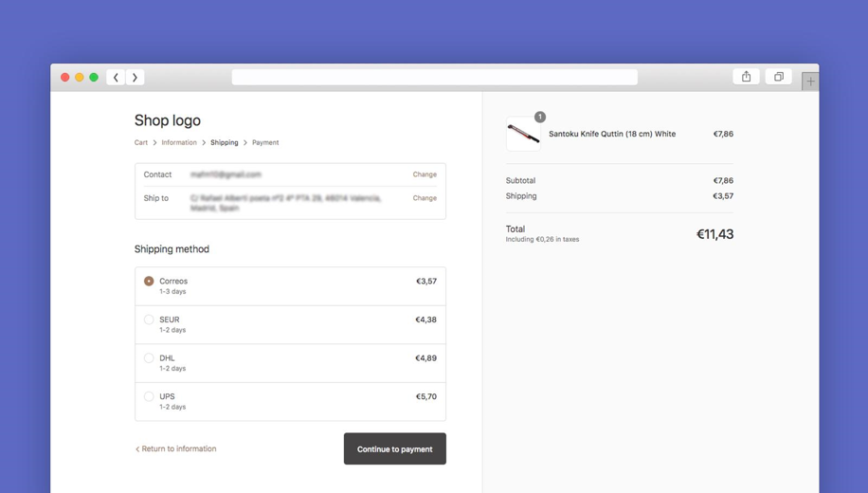
Task: Click the quantity badge on knife thumbnail
Action: (539, 117)
